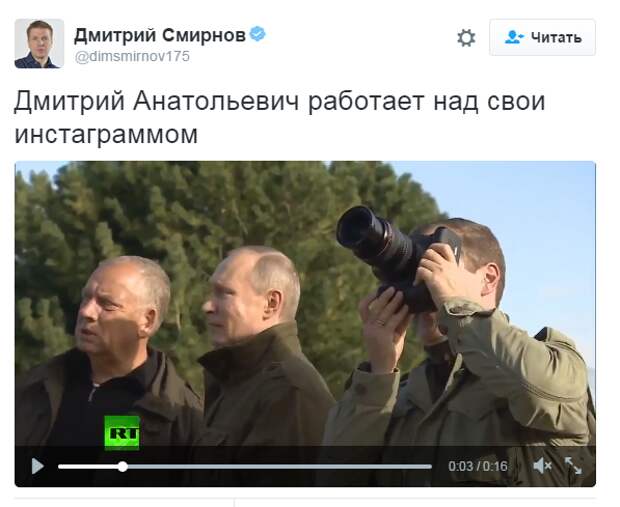
Task: Open the @dimsmirnov175 handle link
Action: (132, 56)
